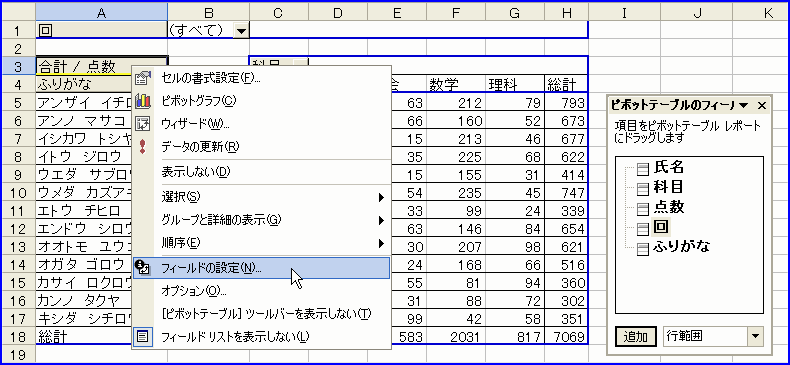Open the (すべて) page field dropdown
Screen dimensions: 790x365
(242, 31)
